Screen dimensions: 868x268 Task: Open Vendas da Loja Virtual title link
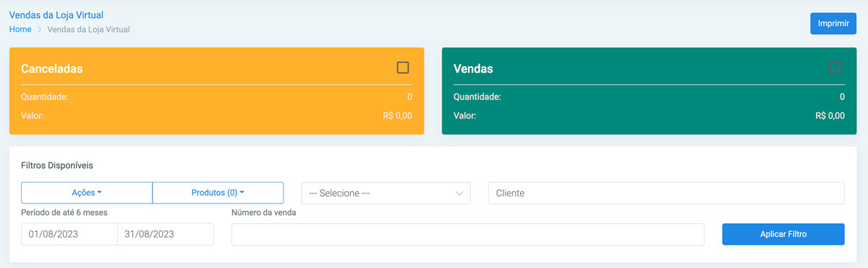(x=56, y=14)
